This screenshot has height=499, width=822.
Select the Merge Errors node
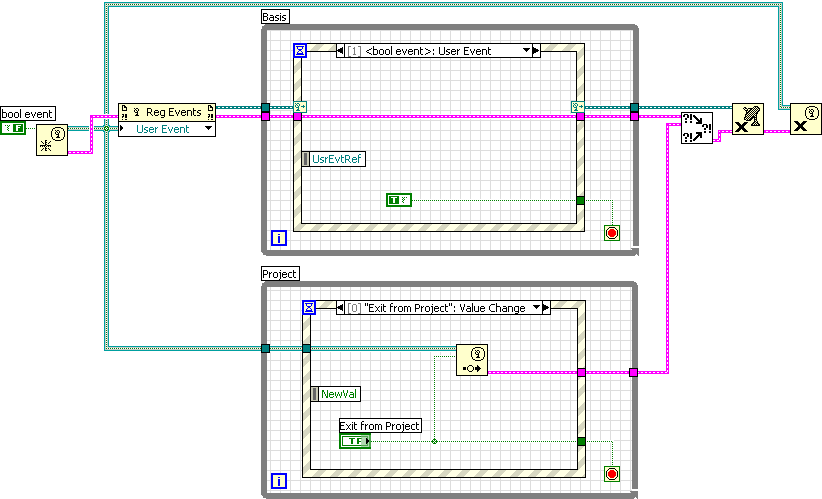(697, 128)
